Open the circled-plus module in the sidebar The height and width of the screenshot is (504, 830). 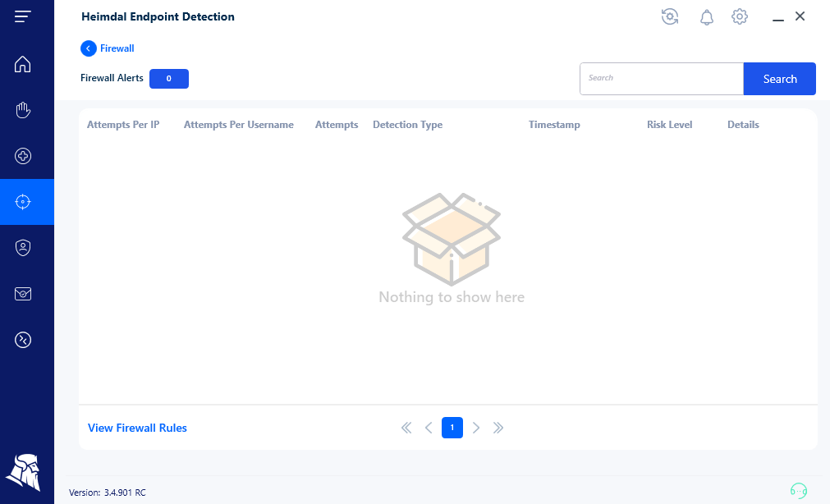pos(22,155)
